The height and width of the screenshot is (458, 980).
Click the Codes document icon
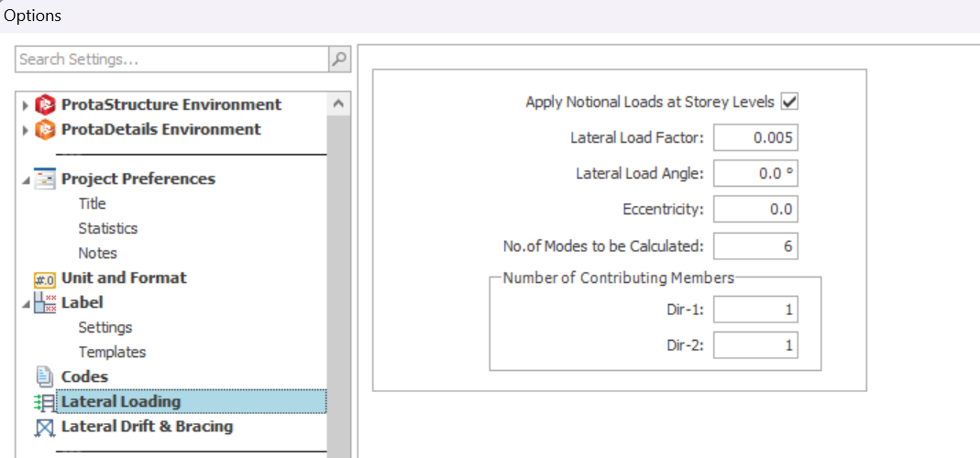click(45, 377)
